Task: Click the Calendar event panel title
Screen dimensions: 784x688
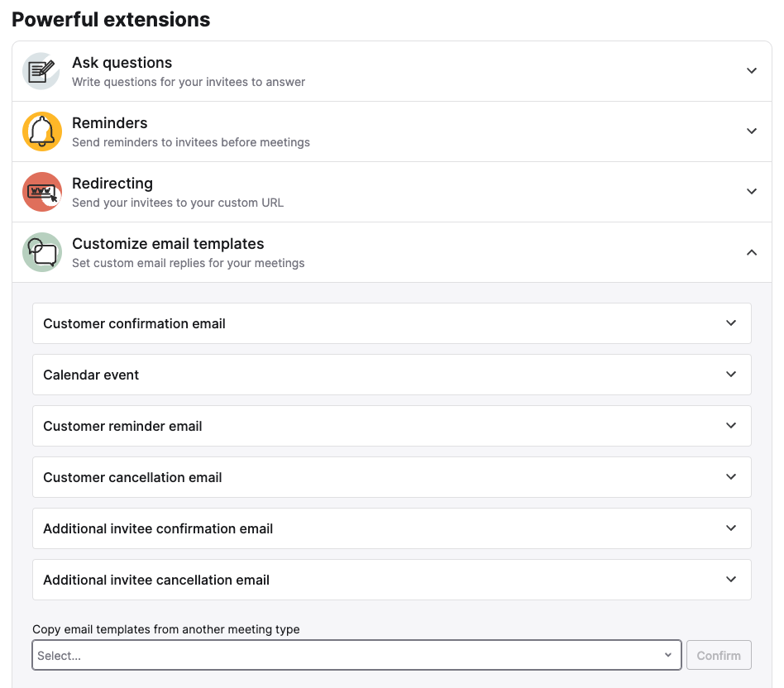Action: tap(91, 375)
